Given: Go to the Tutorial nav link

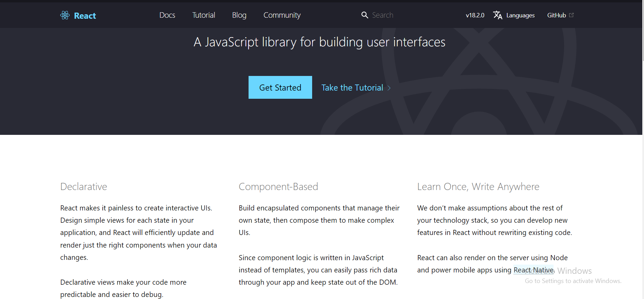Looking at the screenshot, I should click(204, 15).
